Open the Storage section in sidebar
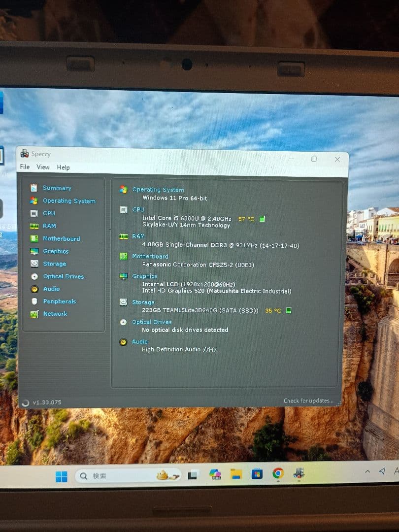 (54, 264)
